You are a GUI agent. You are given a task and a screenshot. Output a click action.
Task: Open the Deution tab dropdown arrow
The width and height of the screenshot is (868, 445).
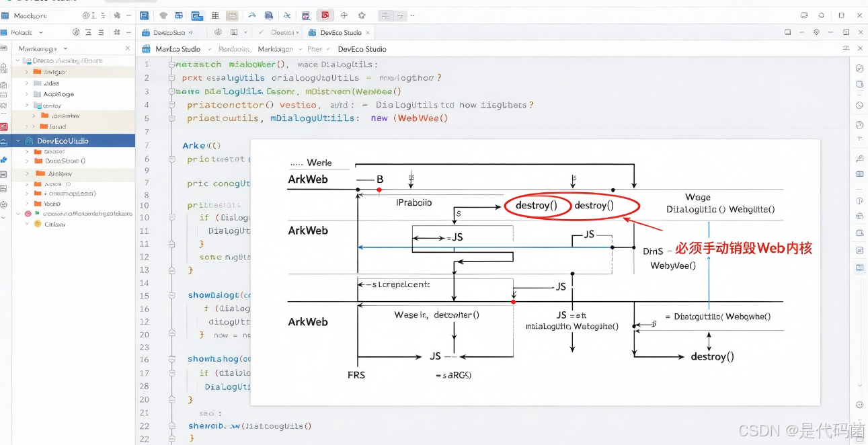coord(298,32)
